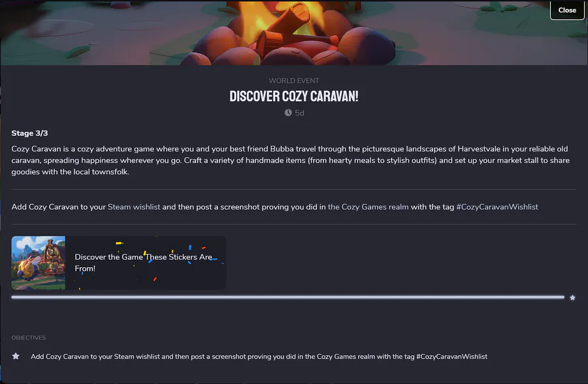Screen dimensions: 588x384
Task: Click the stage progress bar
Action: tap(287, 297)
